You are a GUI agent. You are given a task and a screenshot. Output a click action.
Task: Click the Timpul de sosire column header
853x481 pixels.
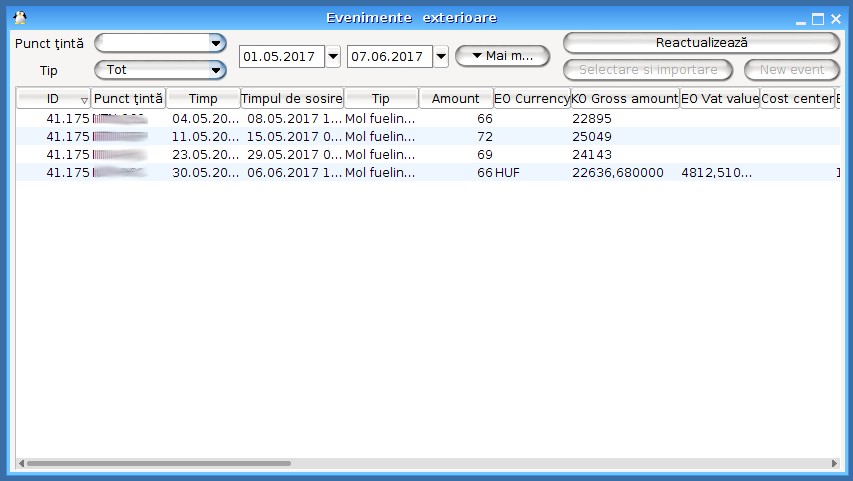click(292, 99)
